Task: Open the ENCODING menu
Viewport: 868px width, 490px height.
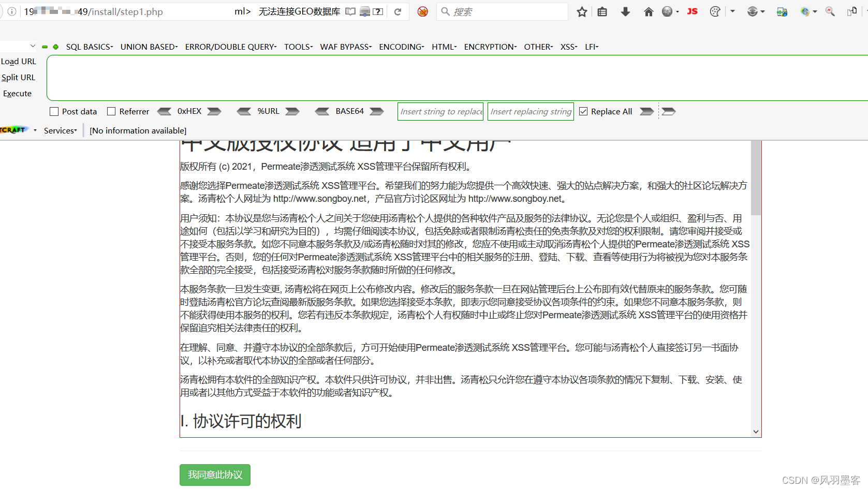Action: [402, 47]
